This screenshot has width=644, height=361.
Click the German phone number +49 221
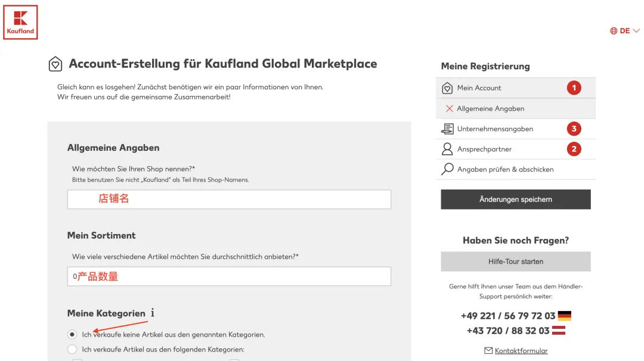[x=508, y=316]
